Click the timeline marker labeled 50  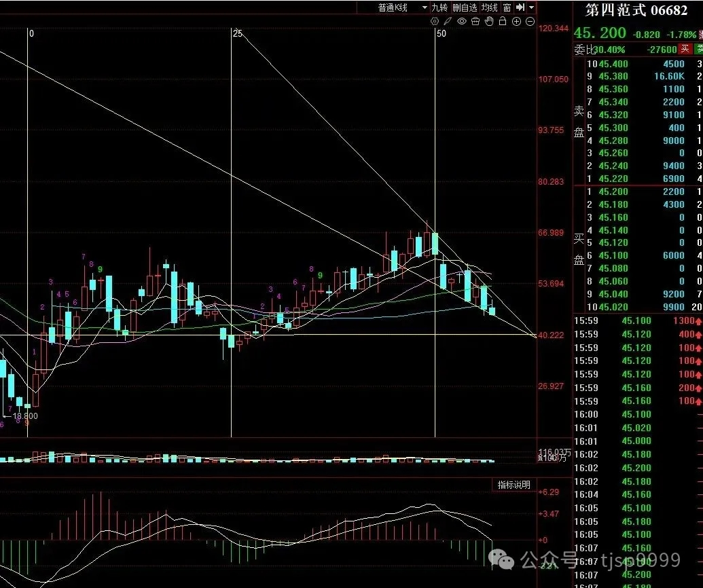point(441,33)
